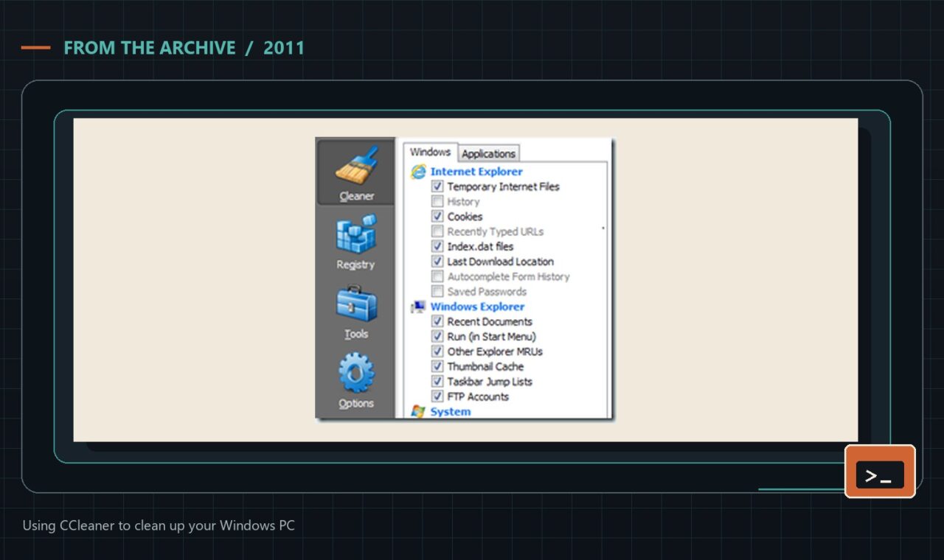944x560 pixels.
Task: Uncheck Last Download Location checkbox
Action: pos(437,262)
